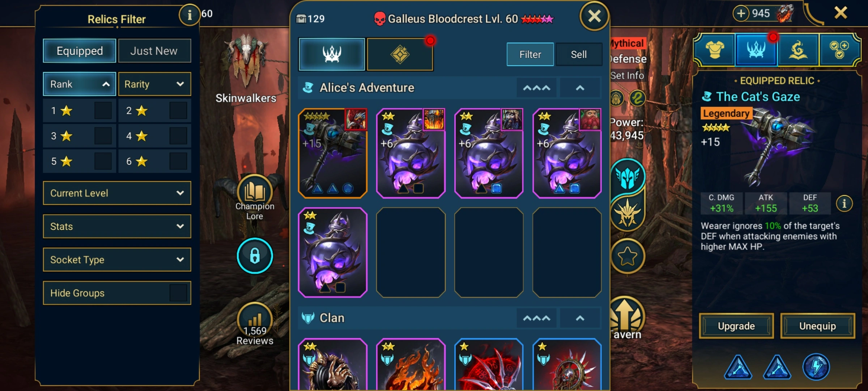This screenshot has height=391, width=868.
Task: Tap the champion lock icon
Action: (x=255, y=256)
